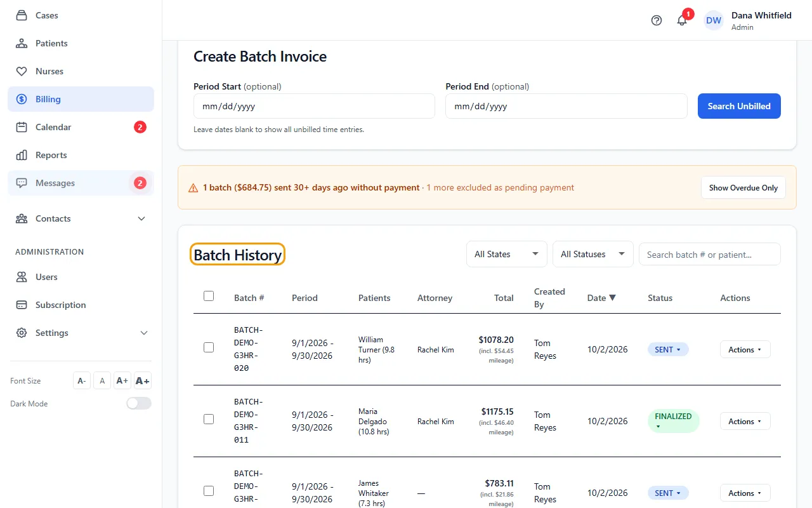The width and height of the screenshot is (812, 508).
Task: Increase font size with A+ button
Action: pyautogui.click(x=122, y=381)
